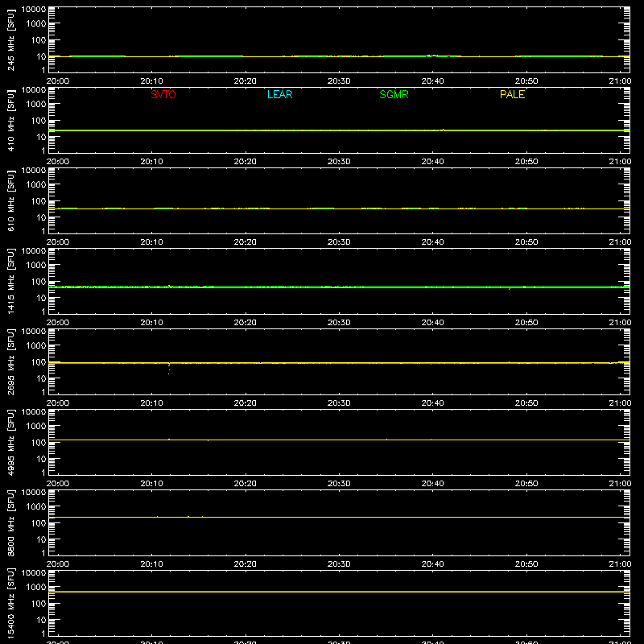Screen dimensions: 644x644
Task: Select the 245 MHz [SFU] axis title
Action: [10, 39]
